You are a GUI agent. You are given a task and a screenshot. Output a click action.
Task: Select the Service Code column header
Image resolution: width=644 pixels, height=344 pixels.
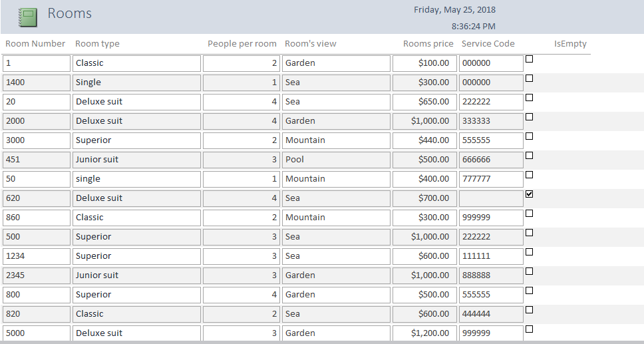click(488, 44)
